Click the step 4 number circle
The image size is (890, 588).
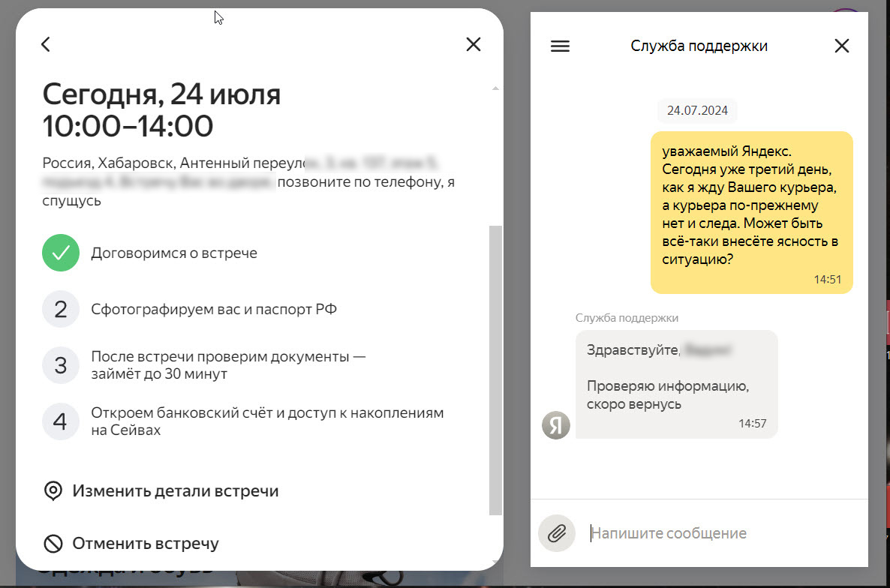click(61, 421)
